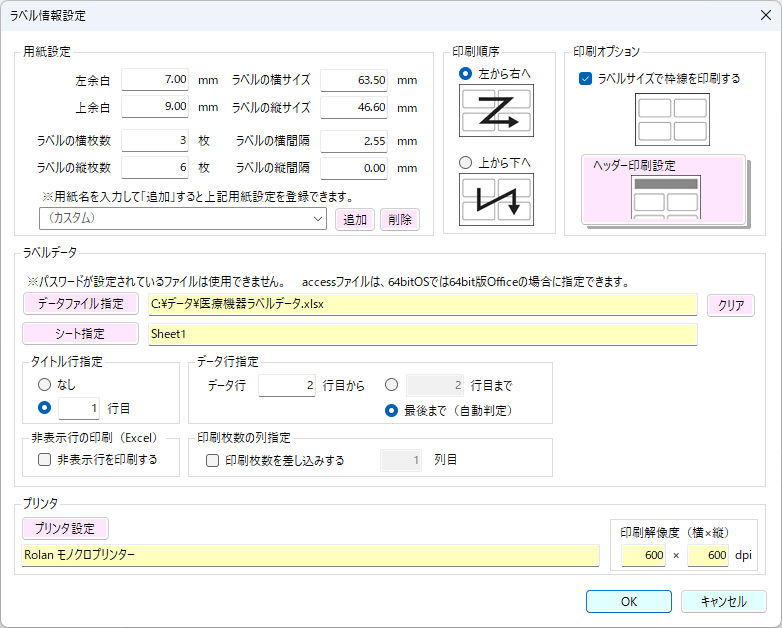The image size is (782, 628).
Task: Click the disabled 行目まで end row field
Action: click(x=435, y=386)
